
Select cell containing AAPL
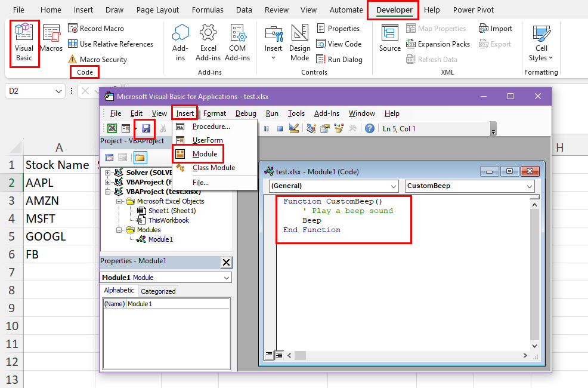59,183
